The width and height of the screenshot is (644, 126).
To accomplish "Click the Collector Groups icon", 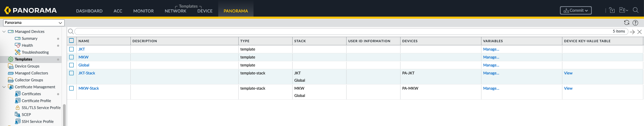I will point(11,80).
